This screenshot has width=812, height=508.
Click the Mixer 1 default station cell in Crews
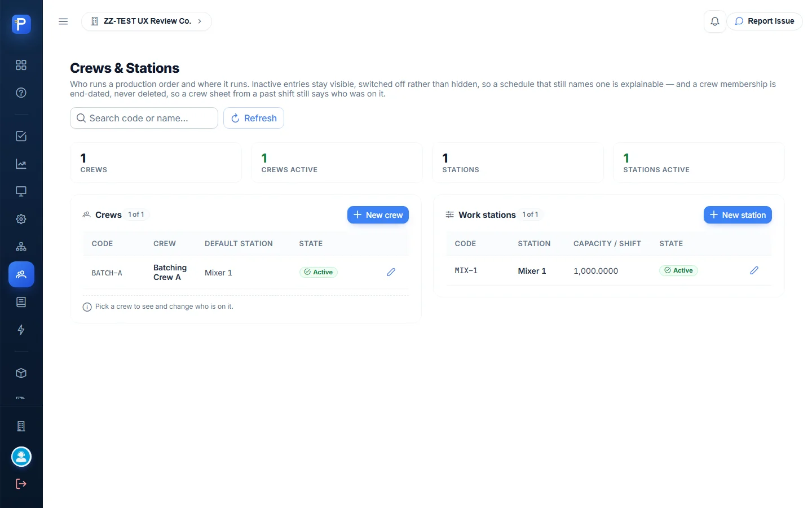(x=218, y=273)
